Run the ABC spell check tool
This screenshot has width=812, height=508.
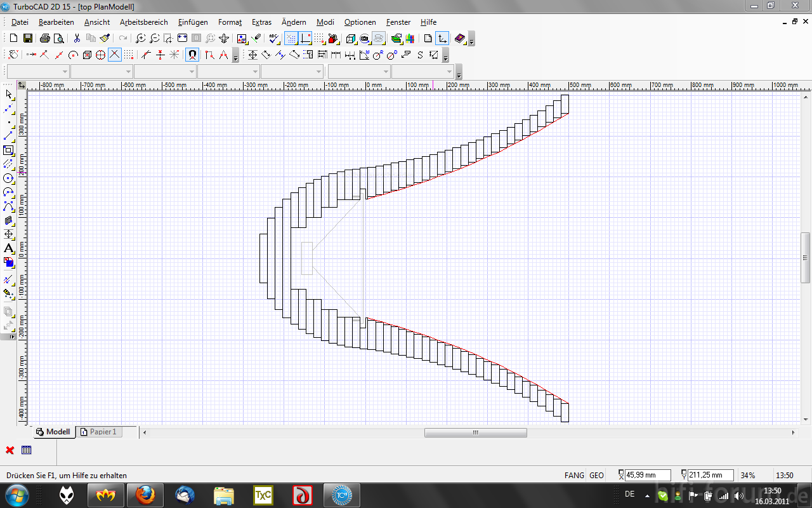[x=273, y=39]
